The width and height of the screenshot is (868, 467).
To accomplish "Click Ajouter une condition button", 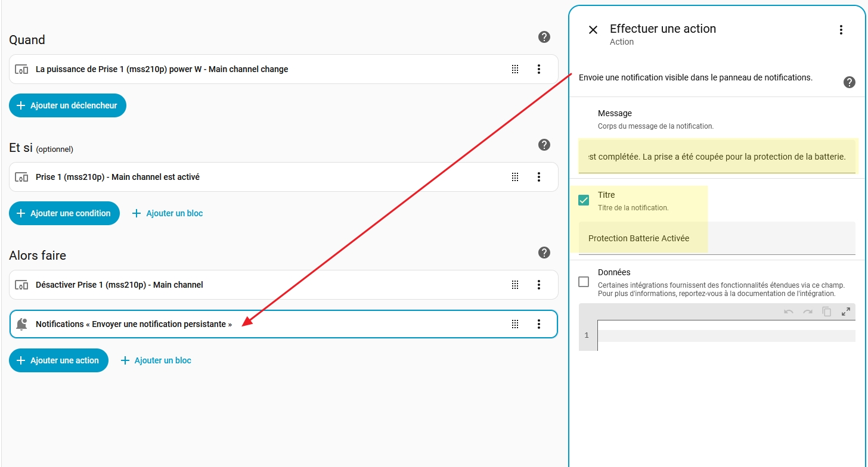I will tap(64, 213).
